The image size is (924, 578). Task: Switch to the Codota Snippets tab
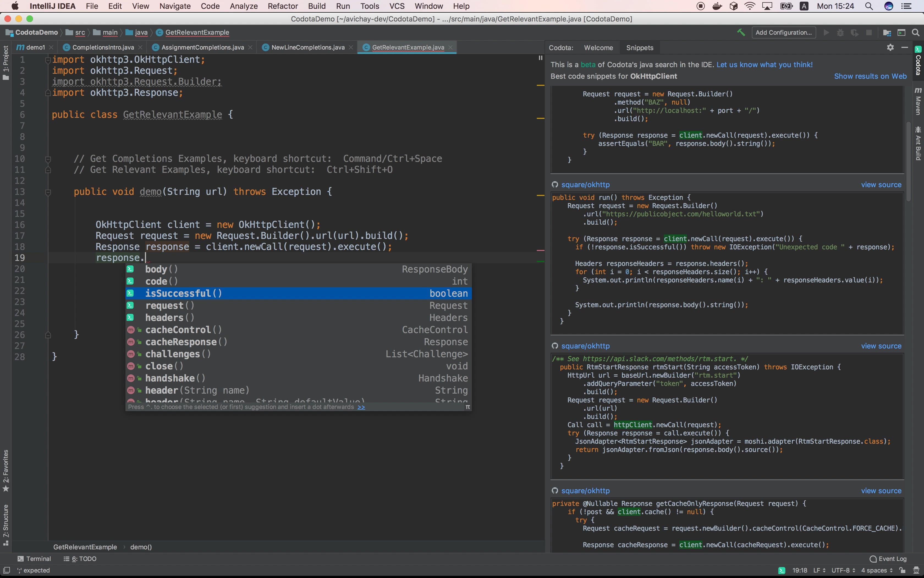tap(640, 48)
